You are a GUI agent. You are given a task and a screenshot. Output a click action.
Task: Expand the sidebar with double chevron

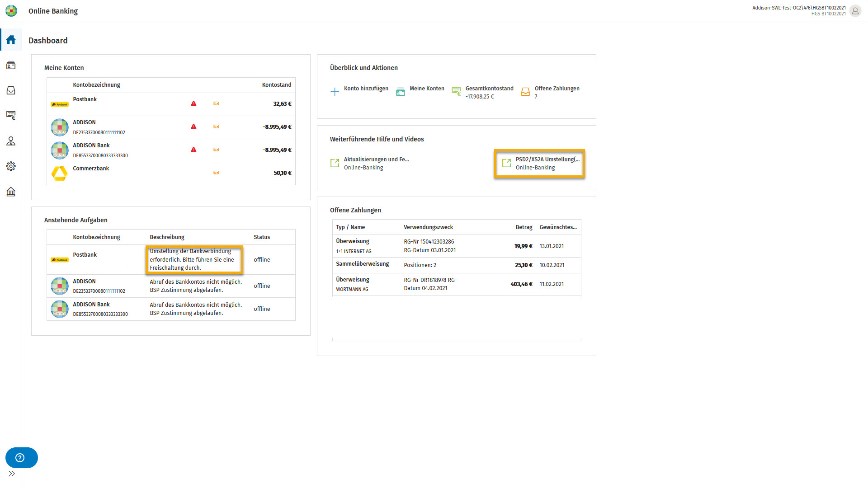pos(12,474)
